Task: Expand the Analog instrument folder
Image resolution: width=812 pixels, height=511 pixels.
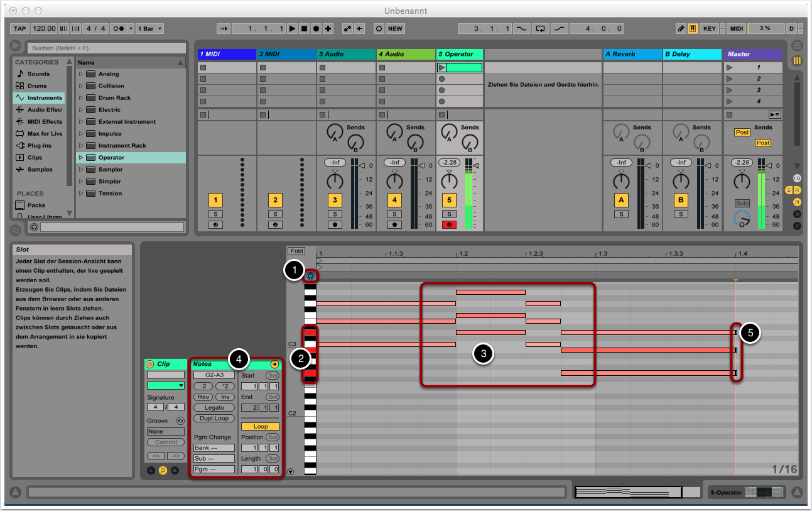Action: [80, 74]
